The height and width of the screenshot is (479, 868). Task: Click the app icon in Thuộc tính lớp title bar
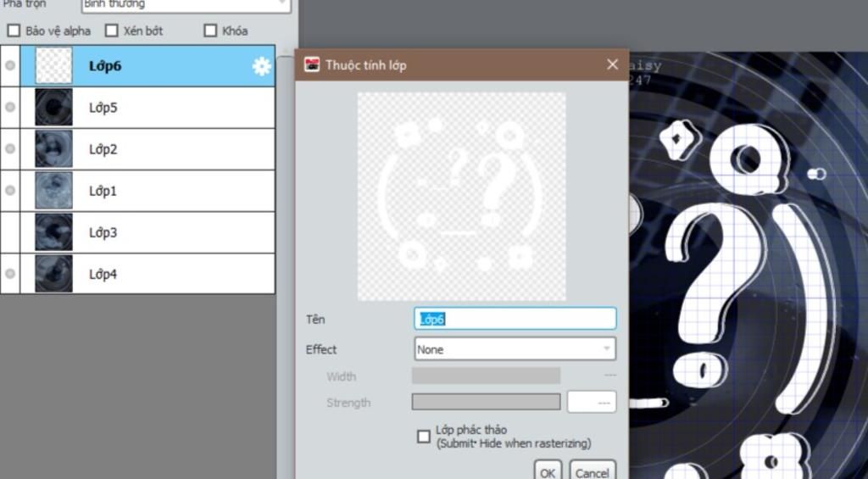(312, 64)
